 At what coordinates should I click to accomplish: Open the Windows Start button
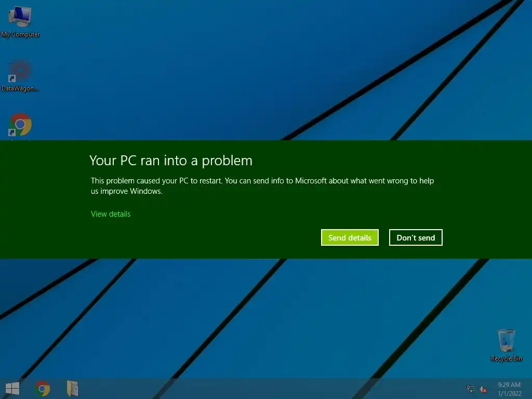tap(12, 389)
